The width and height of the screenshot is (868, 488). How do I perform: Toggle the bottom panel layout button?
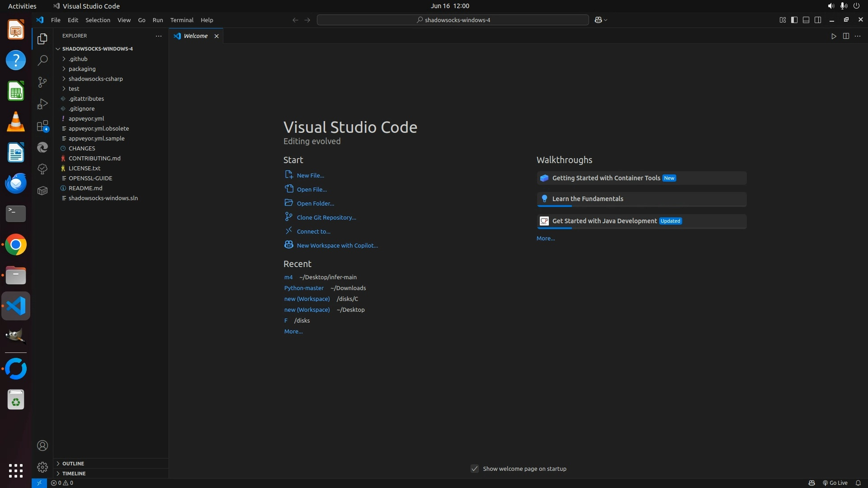806,20
